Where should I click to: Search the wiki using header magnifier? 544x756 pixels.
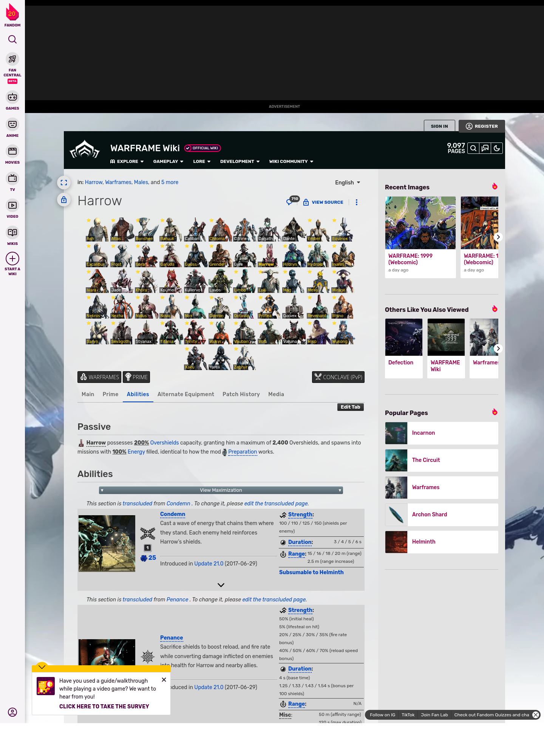click(x=473, y=148)
